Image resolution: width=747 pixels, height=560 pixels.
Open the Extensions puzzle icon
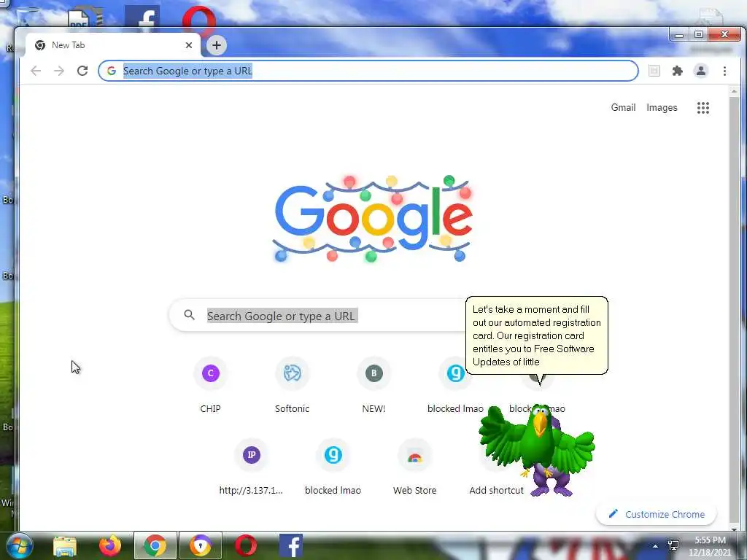(x=677, y=71)
